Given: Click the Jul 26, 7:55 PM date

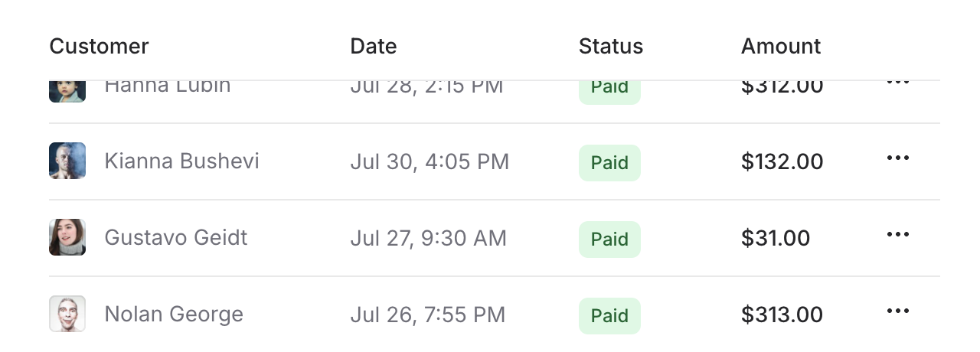Looking at the screenshot, I should pyautogui.click(x=428, y=315).
